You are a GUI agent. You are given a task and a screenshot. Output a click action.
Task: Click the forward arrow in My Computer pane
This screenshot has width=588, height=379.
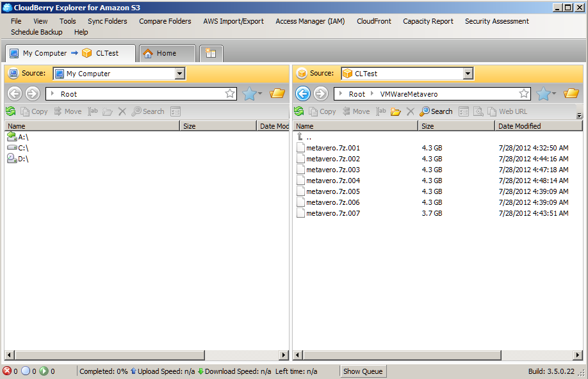(33, 93)
